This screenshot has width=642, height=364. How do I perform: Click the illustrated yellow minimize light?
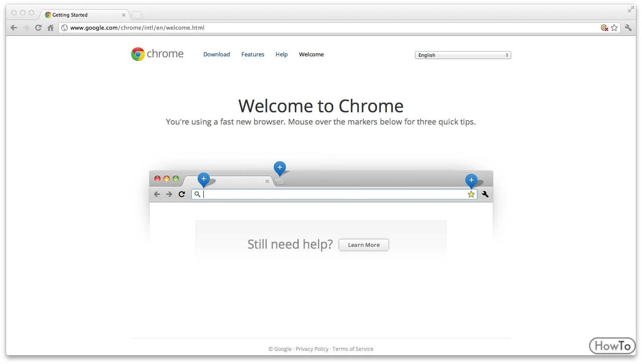(x=167, y=179)
